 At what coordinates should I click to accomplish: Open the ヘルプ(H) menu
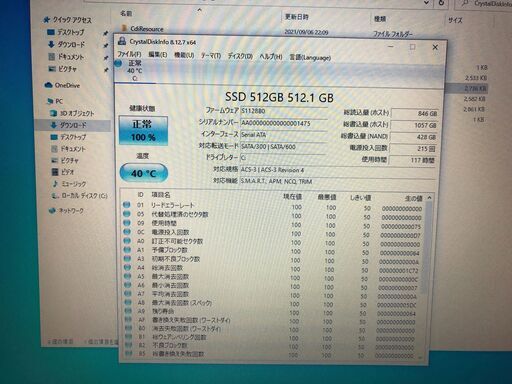(x=271, y=57)
